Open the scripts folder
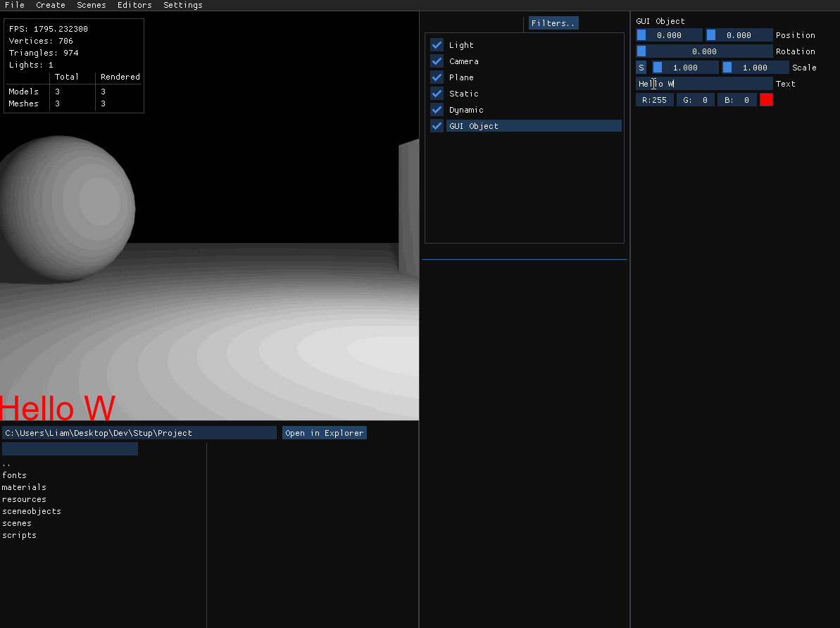Viewport: 840px width, 628px height. 19,535
